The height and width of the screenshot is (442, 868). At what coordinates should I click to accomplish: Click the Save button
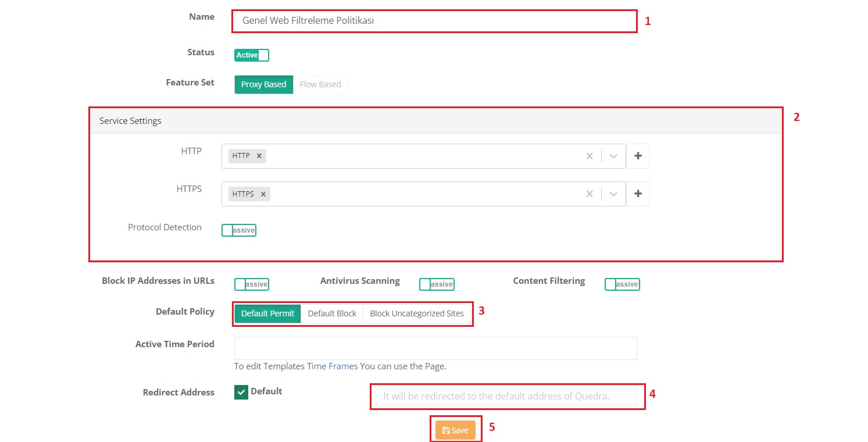455,430
